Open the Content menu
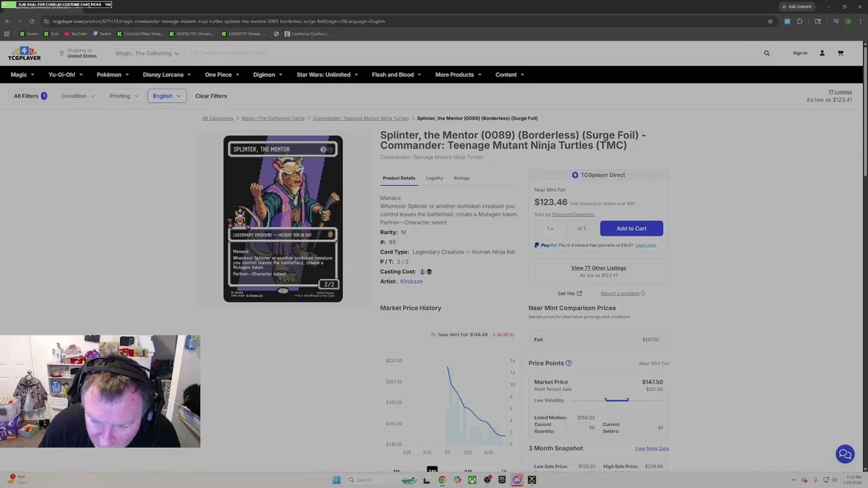Image resolution: width=868 pixels, height=488 pixels. click(x=509, y=75)
